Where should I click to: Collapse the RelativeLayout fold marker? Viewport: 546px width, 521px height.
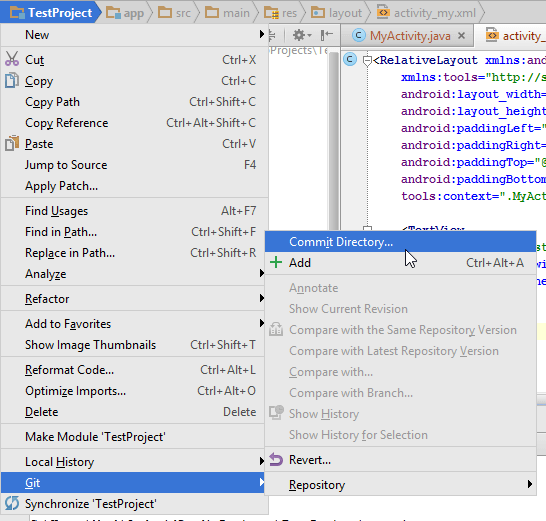(x=367, y=61)
